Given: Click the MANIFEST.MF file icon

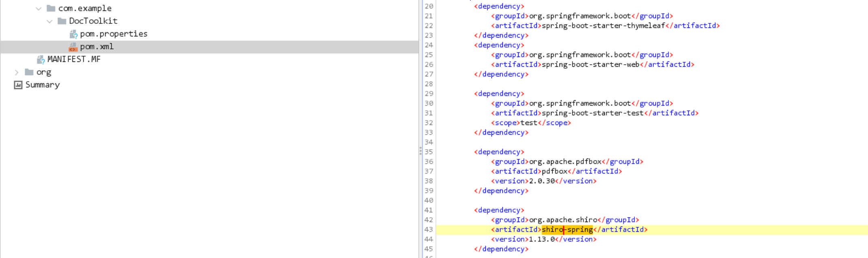Looking at the screenshot, I should click(40, 60).
